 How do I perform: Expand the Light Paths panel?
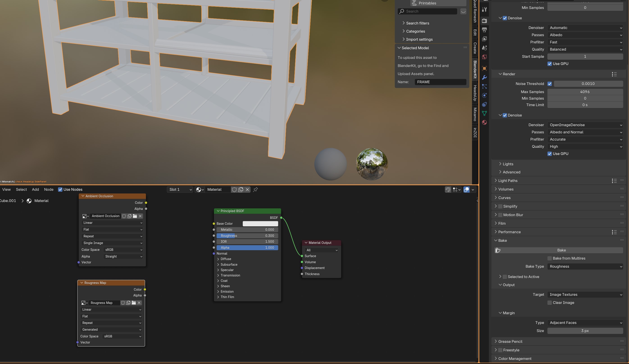[x=508, y=181]
